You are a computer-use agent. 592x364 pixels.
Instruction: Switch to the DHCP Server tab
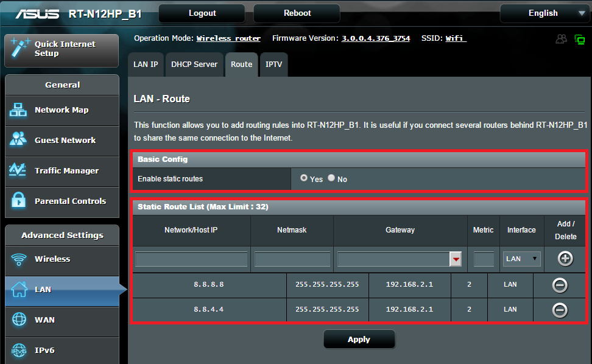(194, 65)
